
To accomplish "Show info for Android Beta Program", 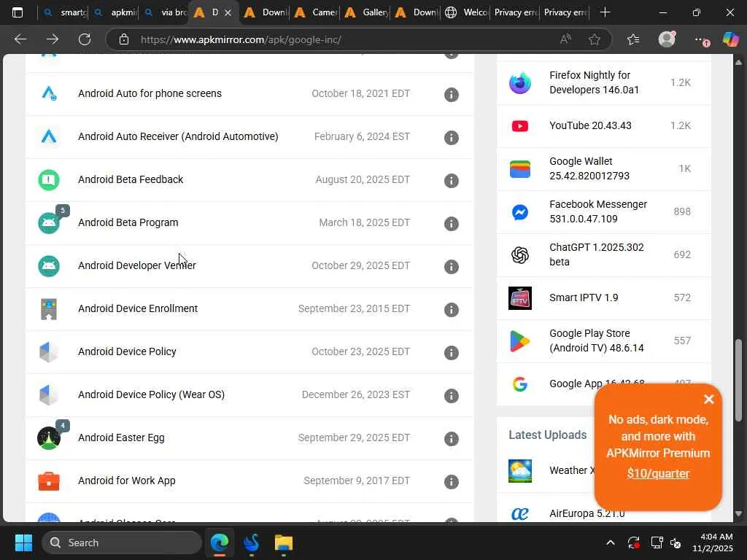I will click(451, 223).
